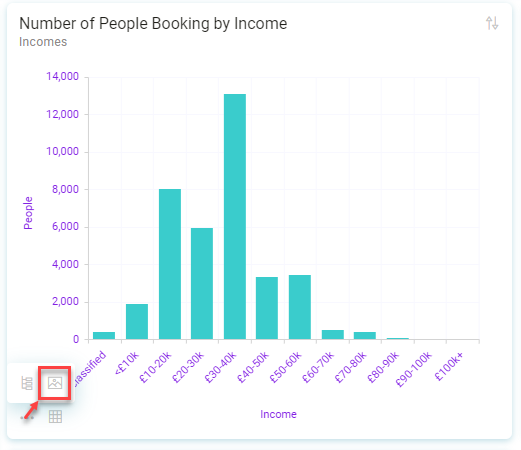Click the <£10k income bar
This screenshot has width=521, height=450.
[x=137, y=322]
